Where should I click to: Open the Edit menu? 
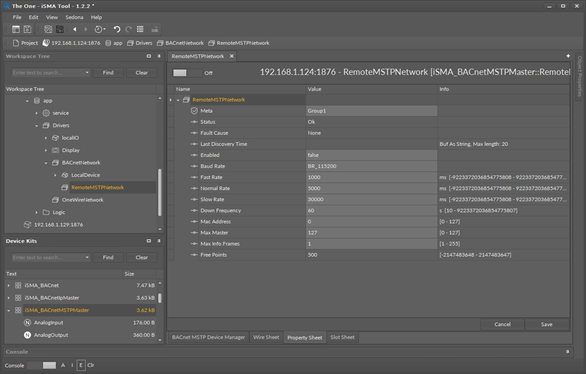33,17
